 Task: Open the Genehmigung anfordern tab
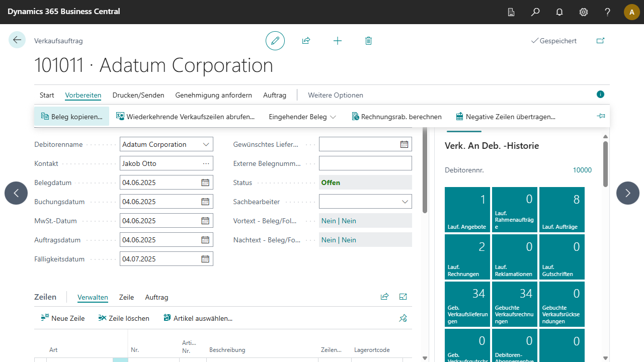(213, 95)
